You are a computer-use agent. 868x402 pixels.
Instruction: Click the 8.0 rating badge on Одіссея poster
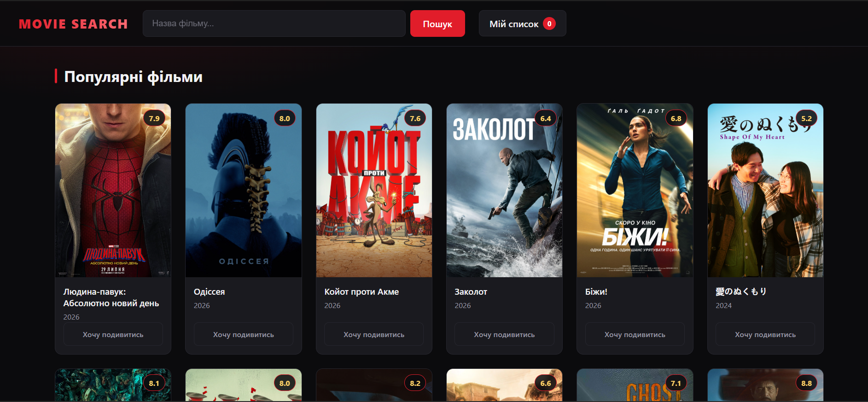click(x=285, y=118)
